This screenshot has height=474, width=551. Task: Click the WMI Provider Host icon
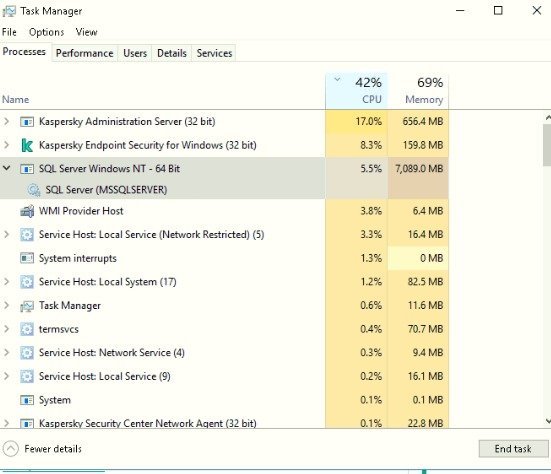27,211
